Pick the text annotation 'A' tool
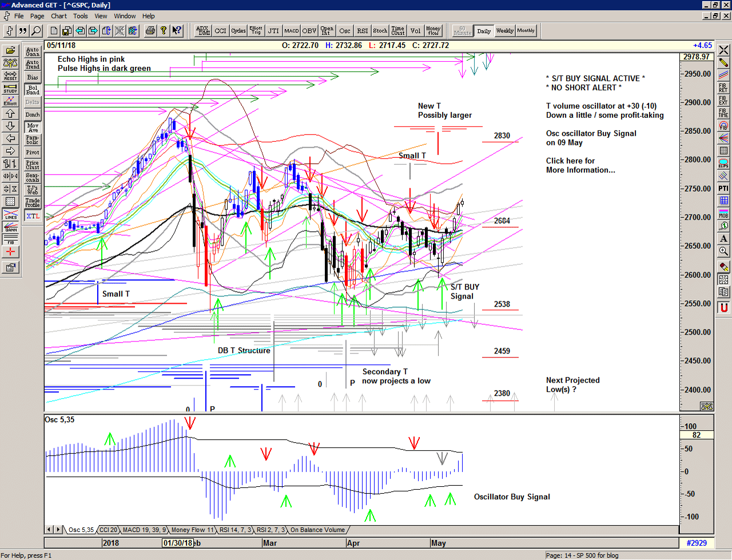 click(x=723, y=239)
